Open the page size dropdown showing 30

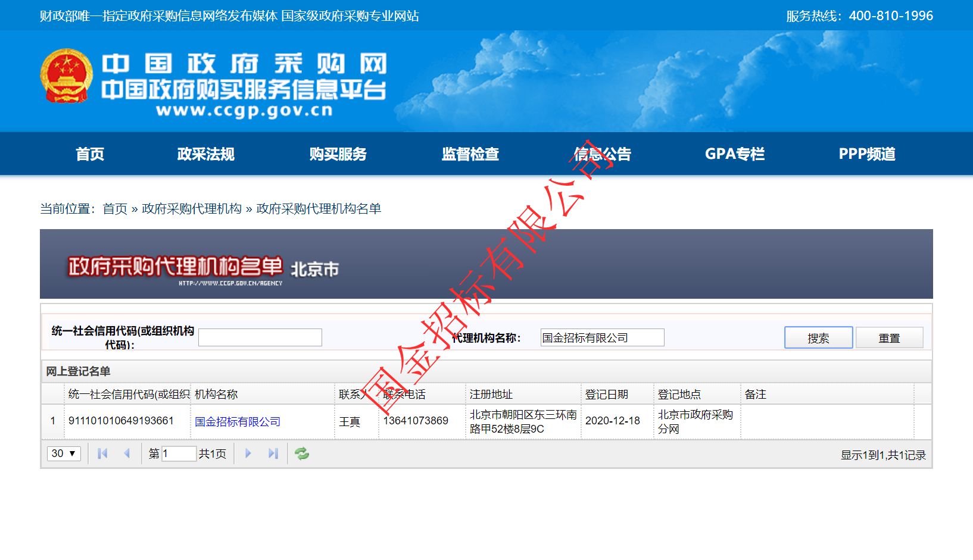pos(64,453)
